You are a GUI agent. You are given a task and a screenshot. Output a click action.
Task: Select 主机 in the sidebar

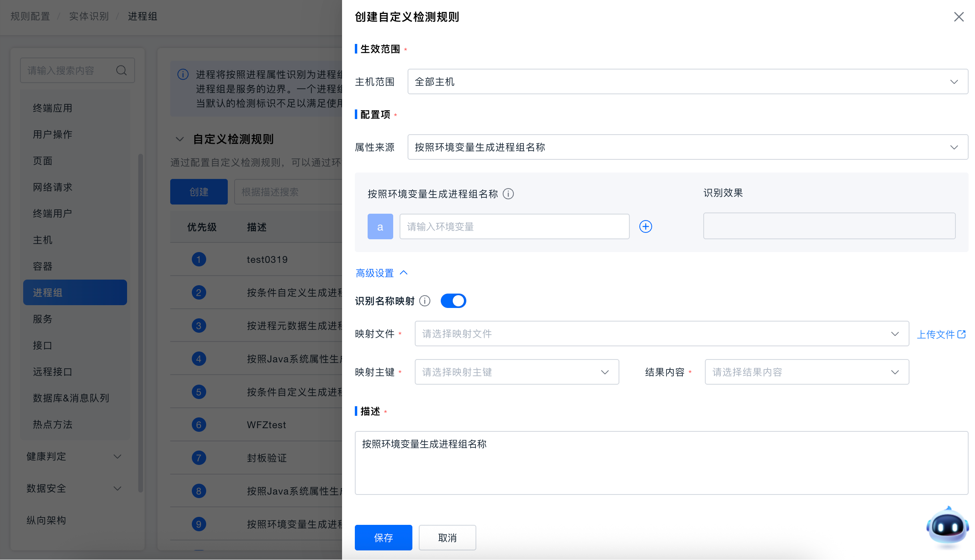click(x=75, y=240)
